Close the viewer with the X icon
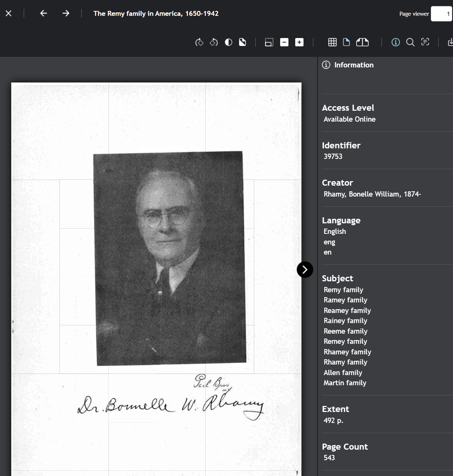The height and width of the screenshot is (476, 453). [9, 13]
